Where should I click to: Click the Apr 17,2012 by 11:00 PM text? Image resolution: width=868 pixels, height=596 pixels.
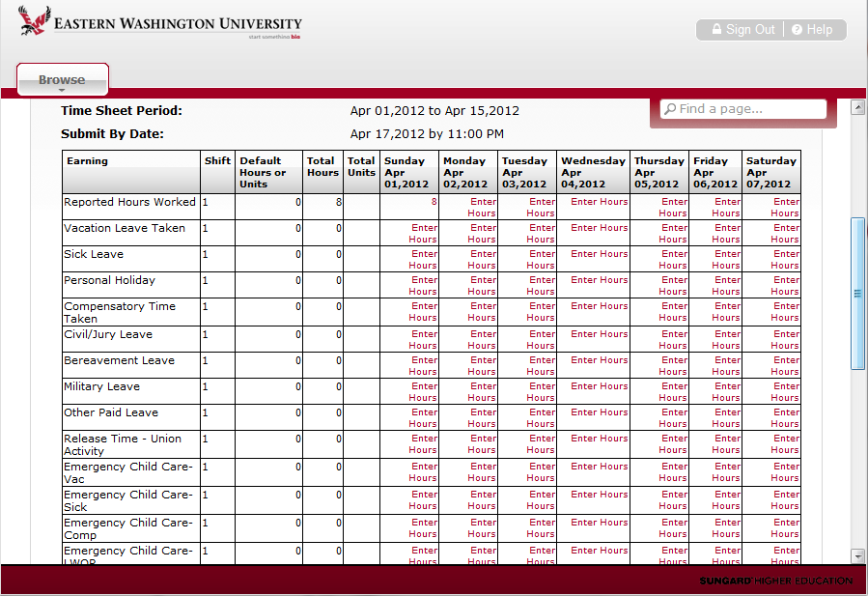tap(427, 134)
